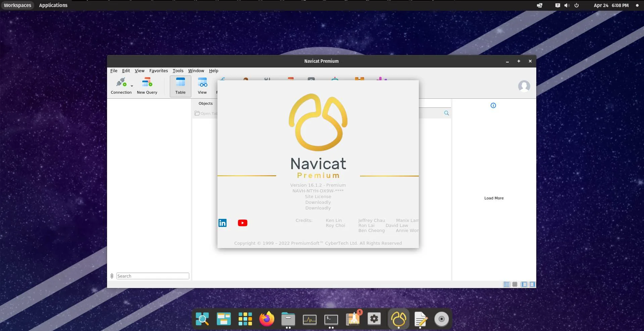This screenshot has height=331, width=644.
Task: Select the Table toolbar button
Action: point(181,86)
